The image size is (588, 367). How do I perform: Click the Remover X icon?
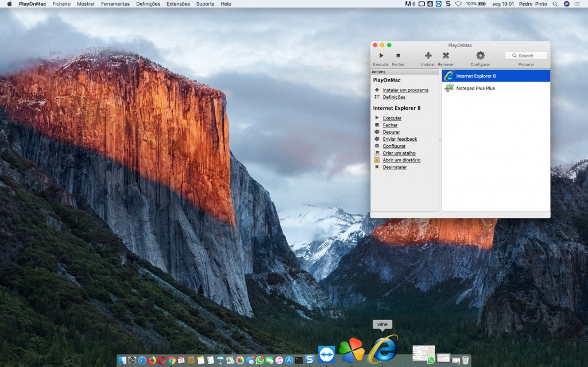446,55
